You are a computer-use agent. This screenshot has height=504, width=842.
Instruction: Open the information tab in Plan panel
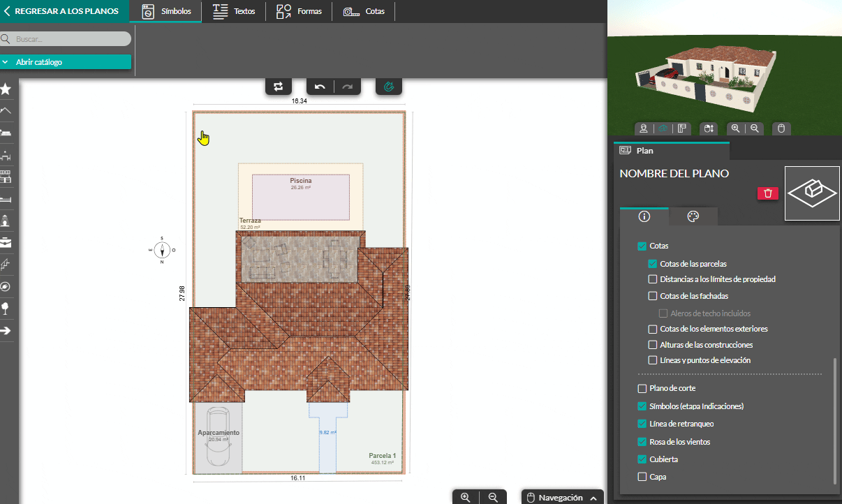click(x=644, y=216)
